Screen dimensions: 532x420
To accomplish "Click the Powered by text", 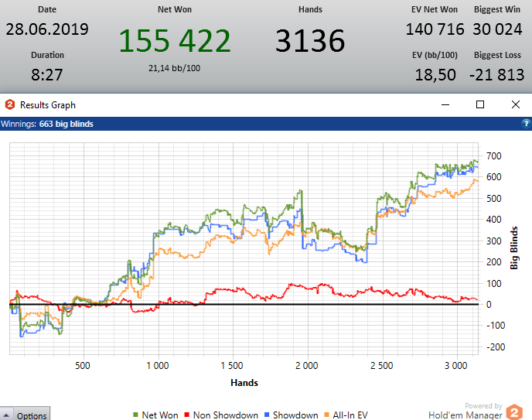I will tap(483, 406).
